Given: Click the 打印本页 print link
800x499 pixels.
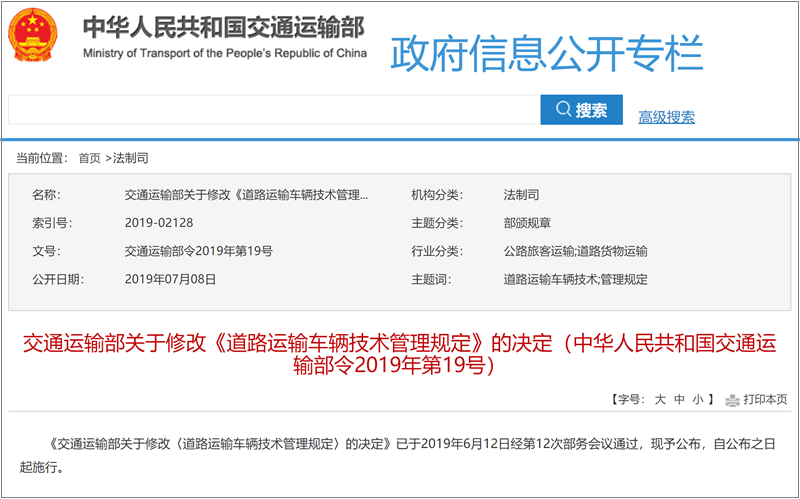Looking at the screenshot, I should tap(765, 400).
